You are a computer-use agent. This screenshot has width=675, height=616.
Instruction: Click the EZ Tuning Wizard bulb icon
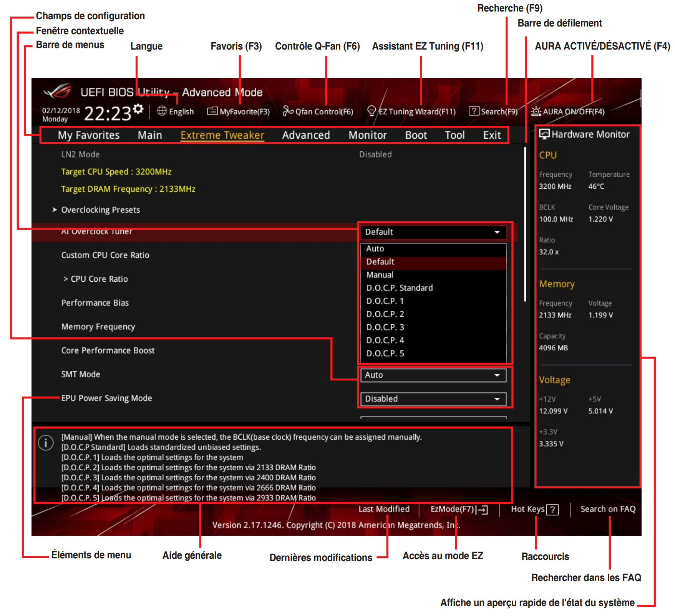pos(371,111)
